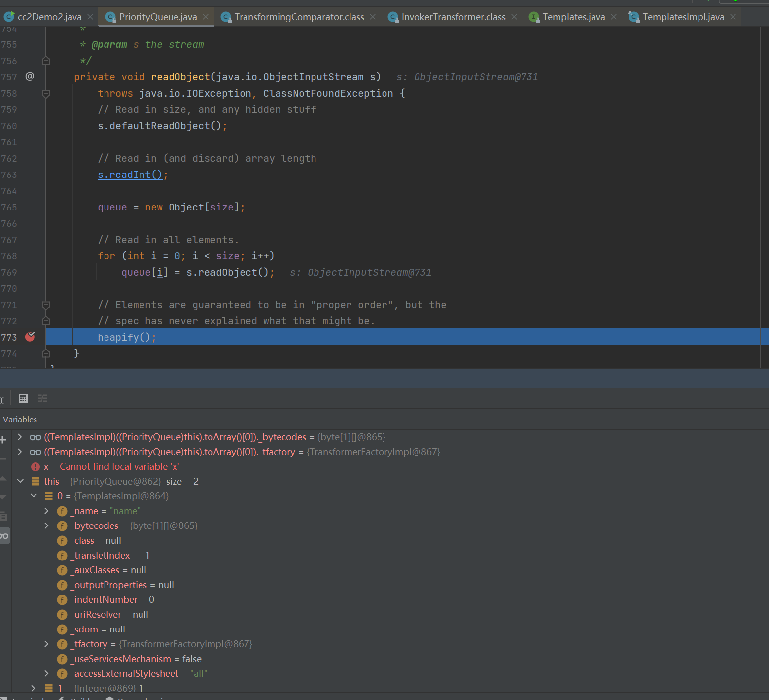This screenshot has width=769, height=700.
Task: Toggle the breakpoint on line 773
Action: [30, 337]
